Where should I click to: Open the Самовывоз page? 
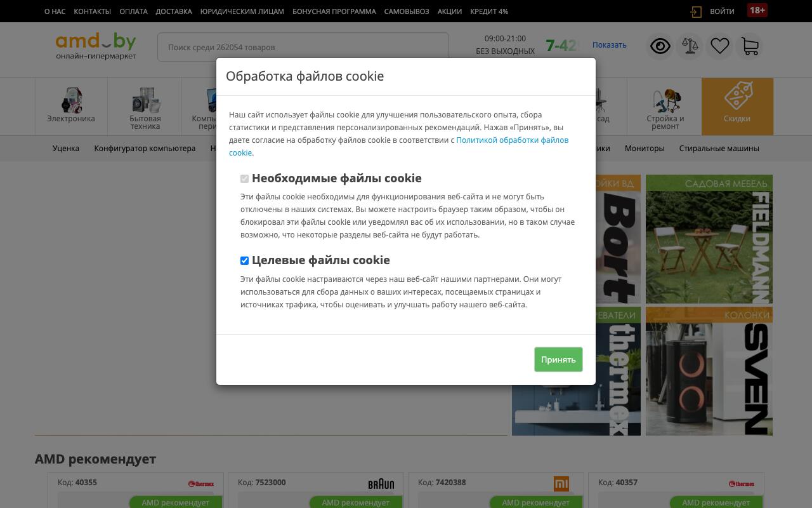click(407, 11)
